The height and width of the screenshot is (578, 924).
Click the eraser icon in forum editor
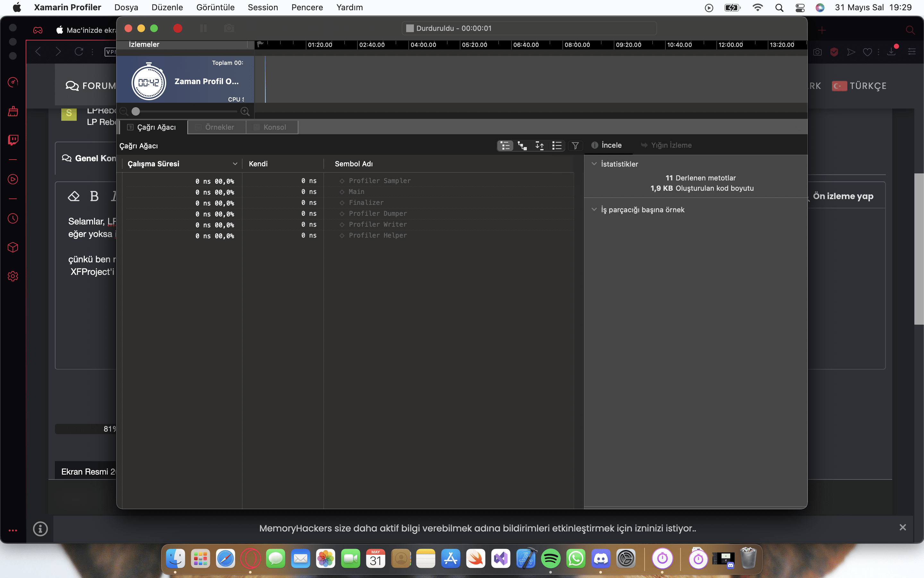pyautogui.click(x=74, y=196)
